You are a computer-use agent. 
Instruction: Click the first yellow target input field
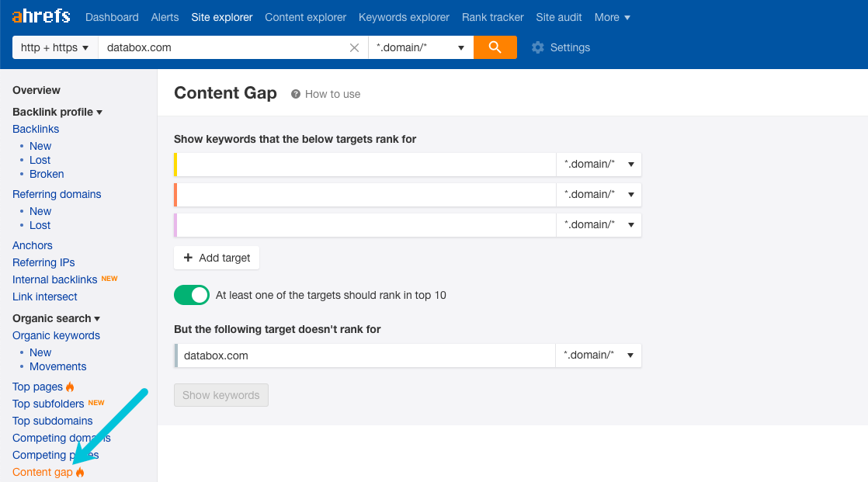click(x=366, y=165)
